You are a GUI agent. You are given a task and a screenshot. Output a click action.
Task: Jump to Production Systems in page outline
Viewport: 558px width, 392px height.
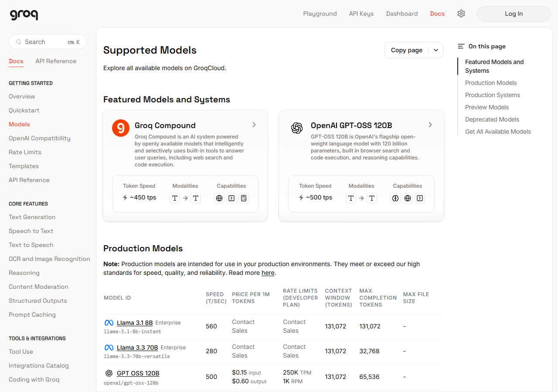point(493,95)
